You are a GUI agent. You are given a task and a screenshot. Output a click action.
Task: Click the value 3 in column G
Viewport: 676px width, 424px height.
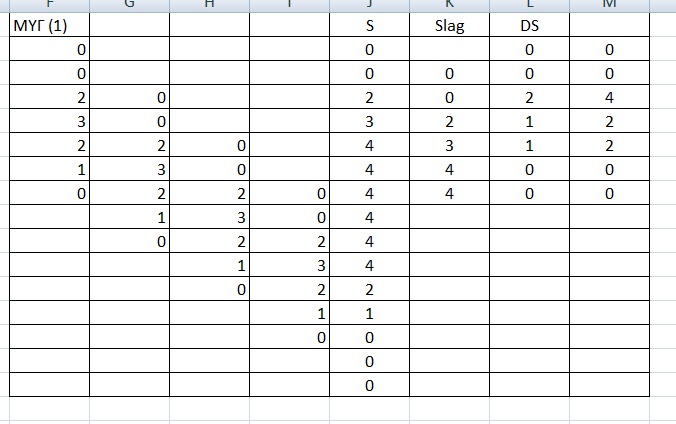tap(129, 170)
